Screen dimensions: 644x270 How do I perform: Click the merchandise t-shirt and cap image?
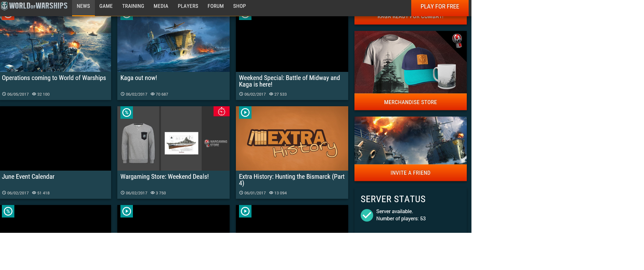pos(411,62)
